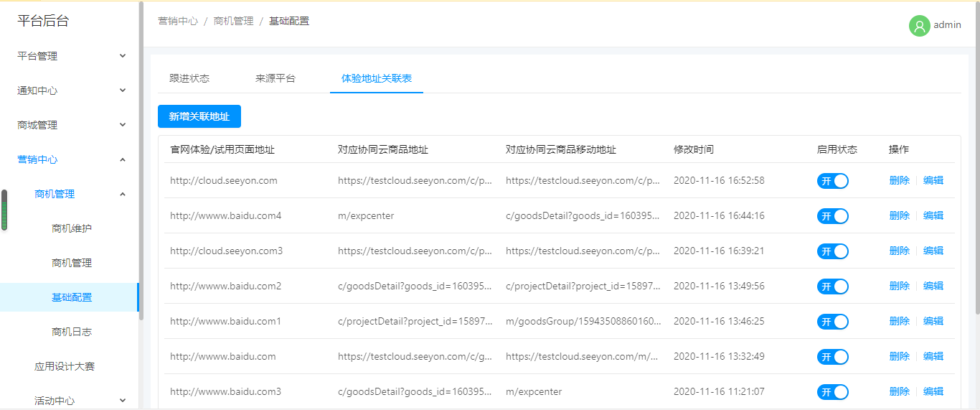Click 修改时间 column header

pyautogui.click(x=694, y=149)
